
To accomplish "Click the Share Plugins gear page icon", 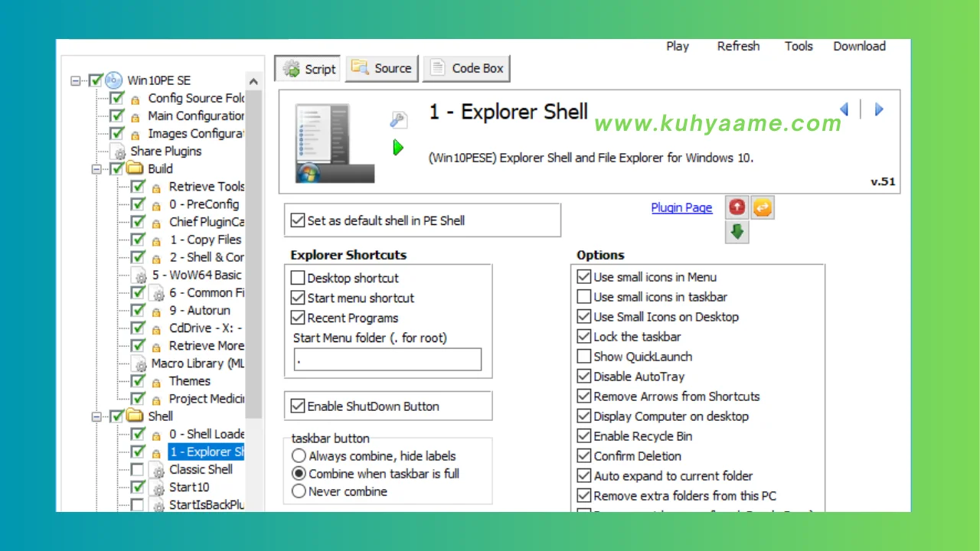I will 117,151.
